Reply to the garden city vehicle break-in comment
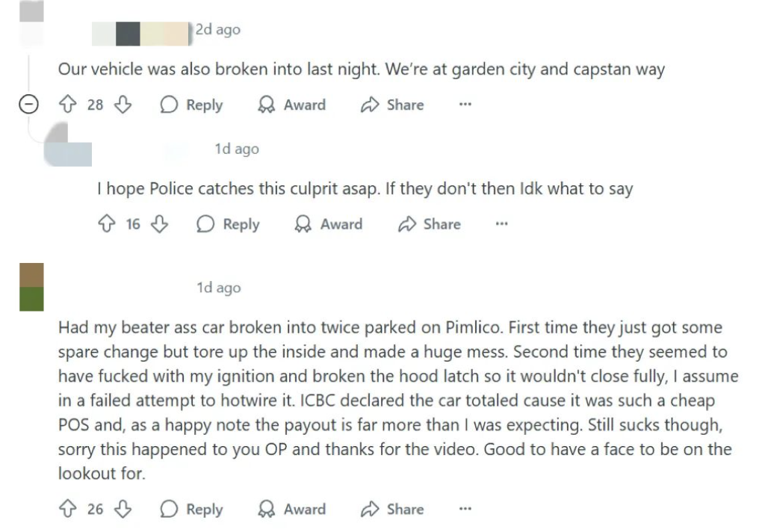Image resolution: width=759 pixels, height=532 pixels. [192, 105]
